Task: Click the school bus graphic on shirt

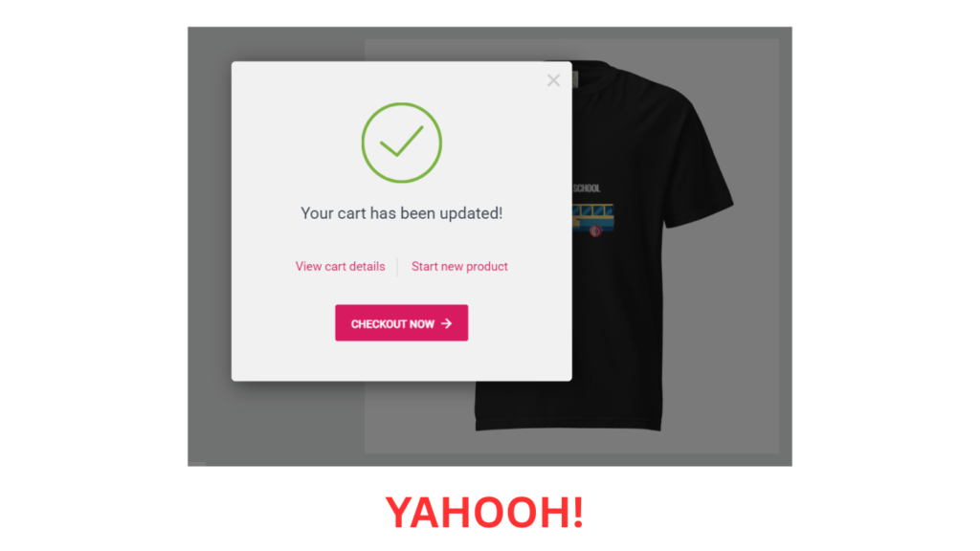Action: coord(593,219)
